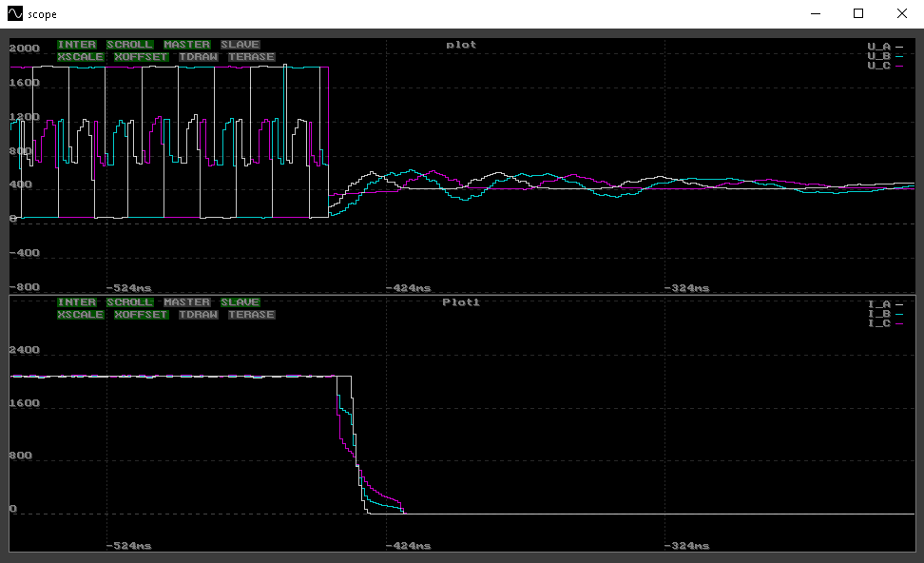924x563 pixels.
Task: Toggle INTER in the upper plot
Action: click(77, 45)
